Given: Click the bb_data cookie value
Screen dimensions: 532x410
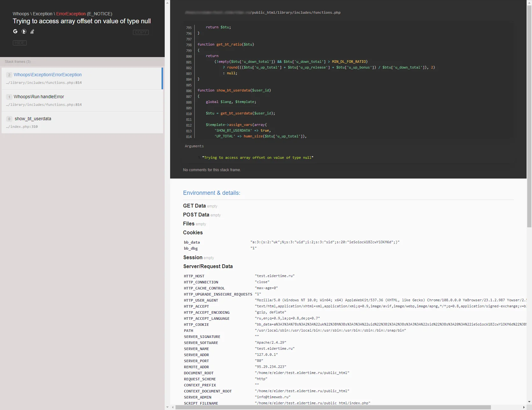Looking at the screenshot, I should pos(325,242).
